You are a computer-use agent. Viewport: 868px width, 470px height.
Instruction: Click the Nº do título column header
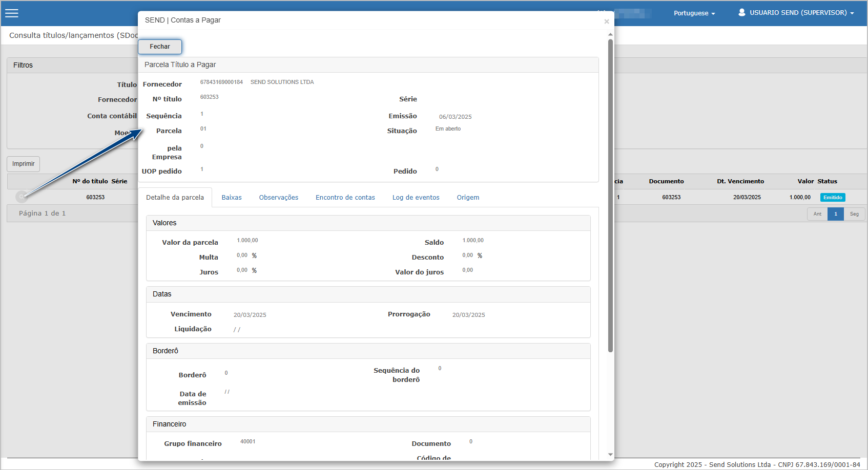point(90,181)
